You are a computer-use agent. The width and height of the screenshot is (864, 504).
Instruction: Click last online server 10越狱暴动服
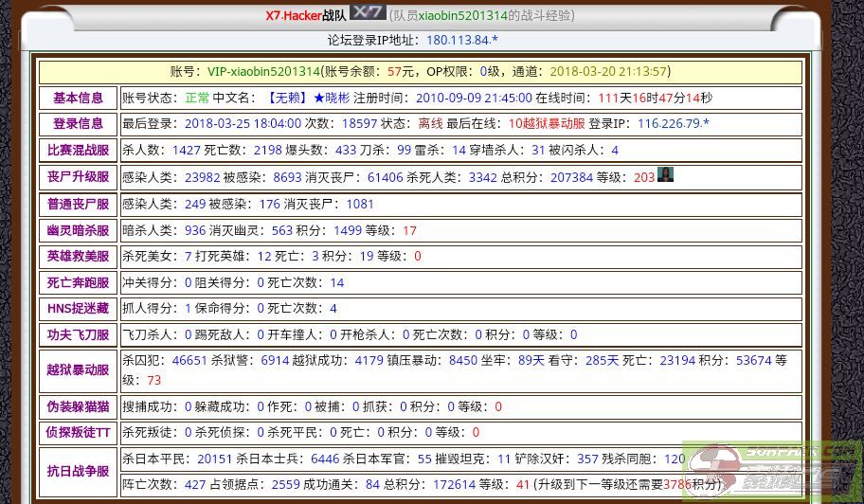(x=547, y=123)
